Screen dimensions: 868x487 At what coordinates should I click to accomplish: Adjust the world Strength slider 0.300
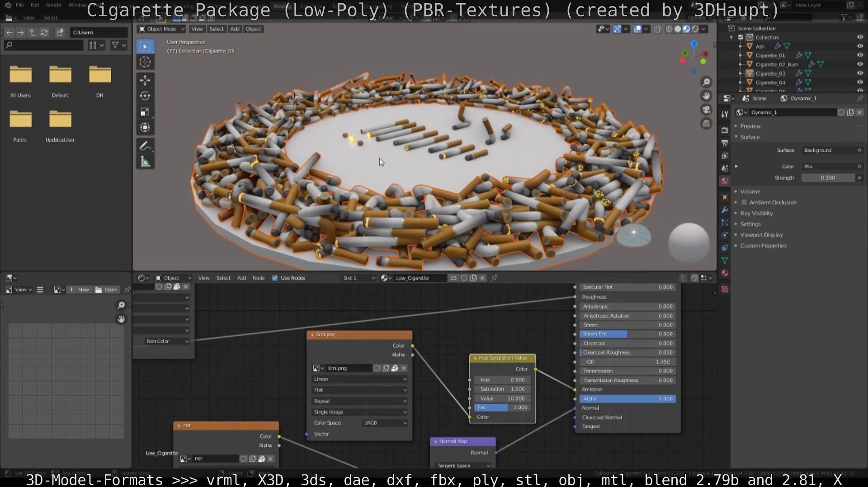click(x=828, y=178)
